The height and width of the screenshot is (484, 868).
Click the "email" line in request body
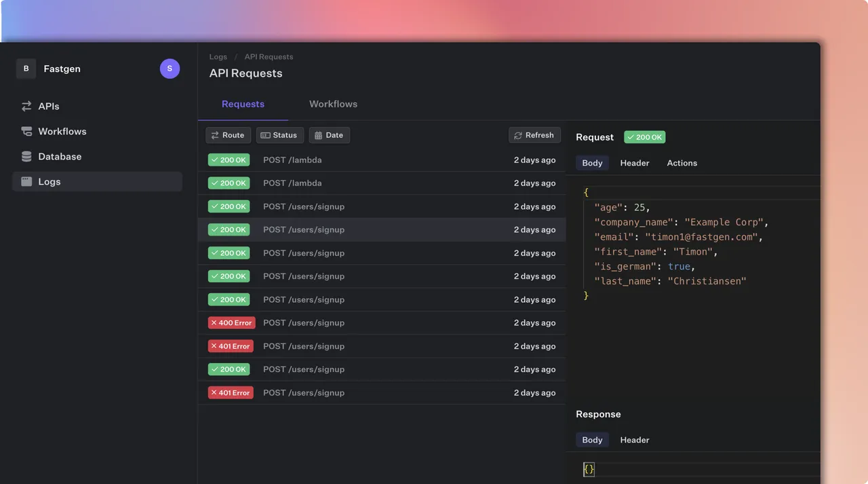pos(679,237)
